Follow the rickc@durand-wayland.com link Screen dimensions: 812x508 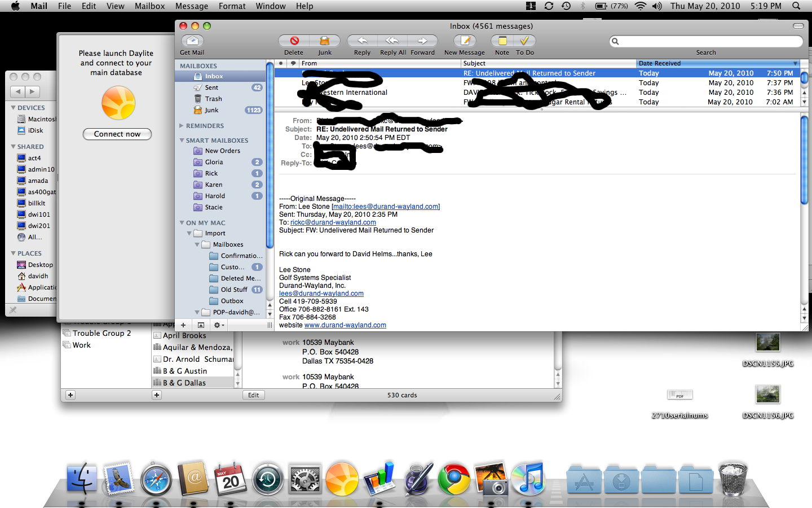333,222
